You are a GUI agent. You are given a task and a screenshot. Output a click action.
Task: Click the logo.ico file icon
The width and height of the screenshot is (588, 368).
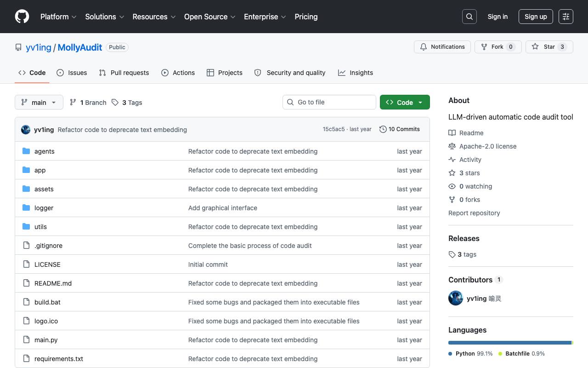click(x=26, y=321)
